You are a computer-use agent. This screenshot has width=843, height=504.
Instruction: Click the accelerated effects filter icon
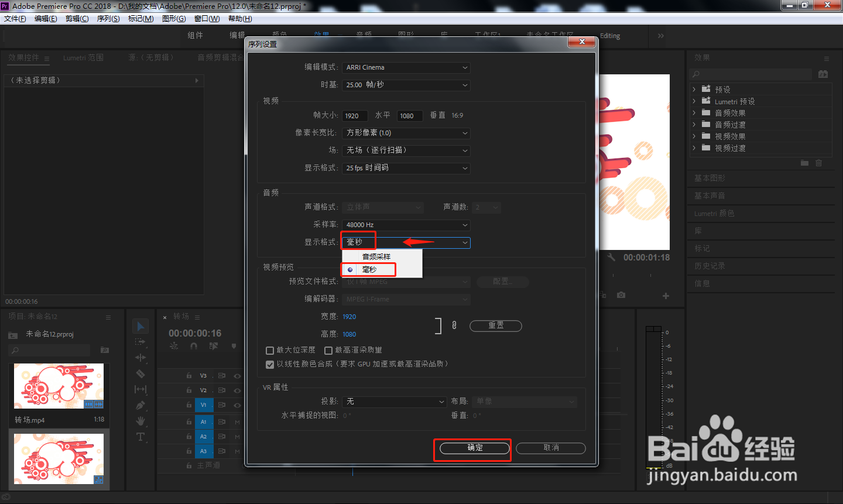(x=823, y=74)
